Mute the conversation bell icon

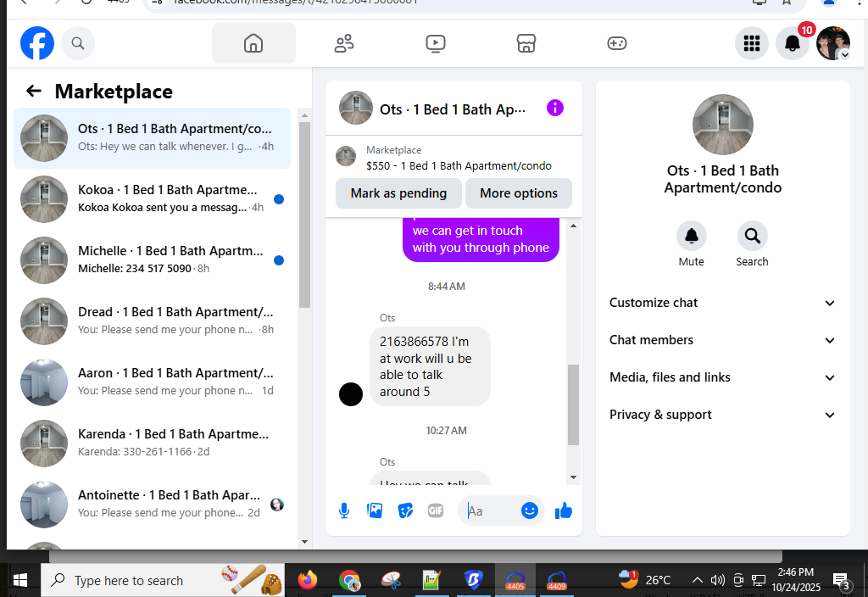pos(692,236)
